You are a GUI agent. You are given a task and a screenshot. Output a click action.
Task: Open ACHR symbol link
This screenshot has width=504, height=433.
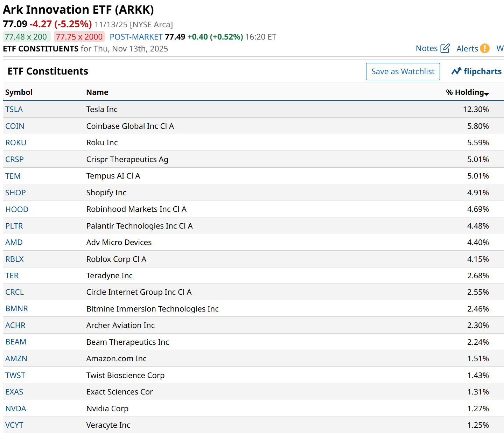coord(15,325)
